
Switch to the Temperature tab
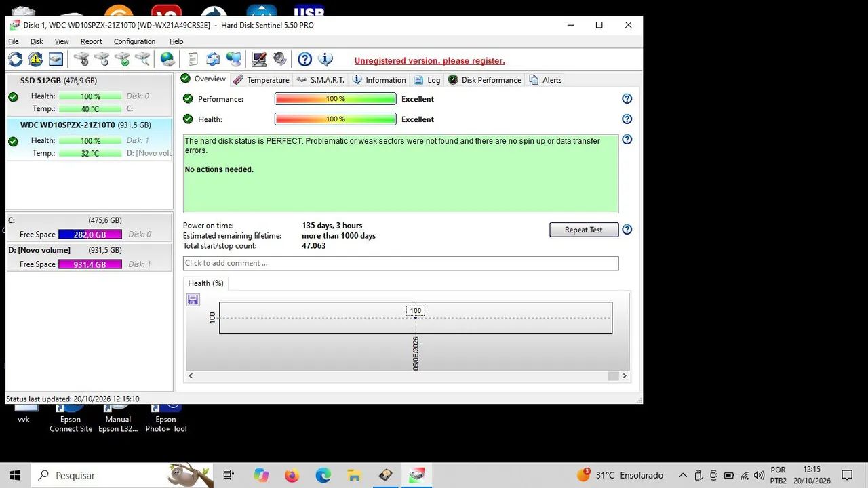click(261, 80)
